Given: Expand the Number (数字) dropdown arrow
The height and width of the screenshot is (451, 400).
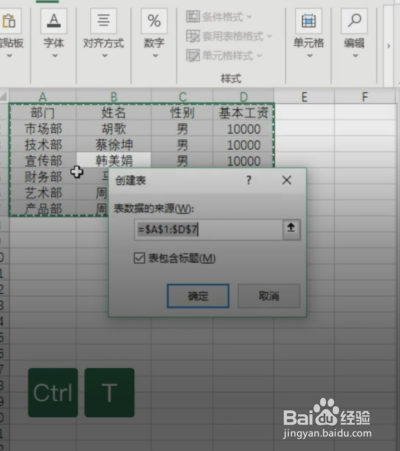Looking at the screenshot, I should [155, 56].
